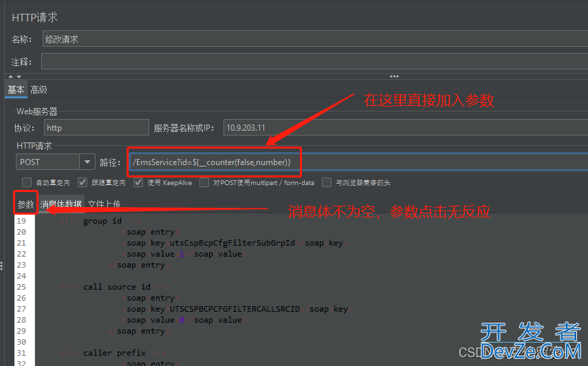Viewport: 588px width, 366px height.
Task: Toggle the 自动重定向 checkbox
Action: tap(27, 182)
